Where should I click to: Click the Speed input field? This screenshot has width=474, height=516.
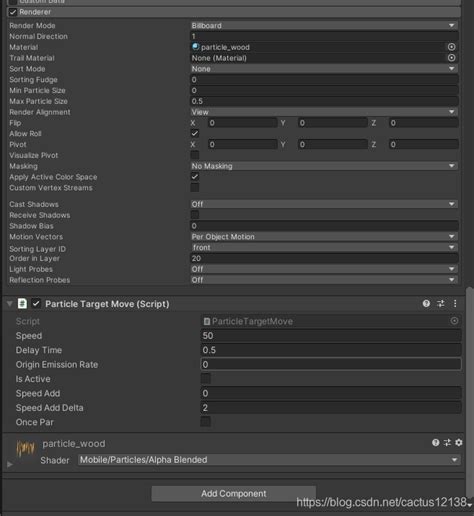click(331, 335)
